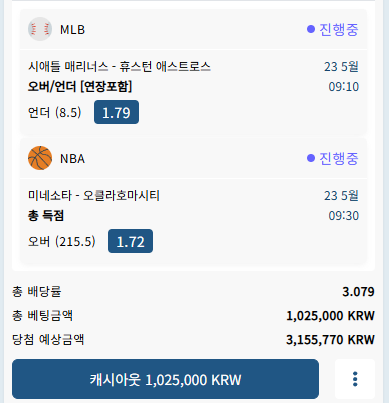Click the 진행중 status in MLB card
The width and height of the screenshot is (389, 403).
(x=339, y=29)
